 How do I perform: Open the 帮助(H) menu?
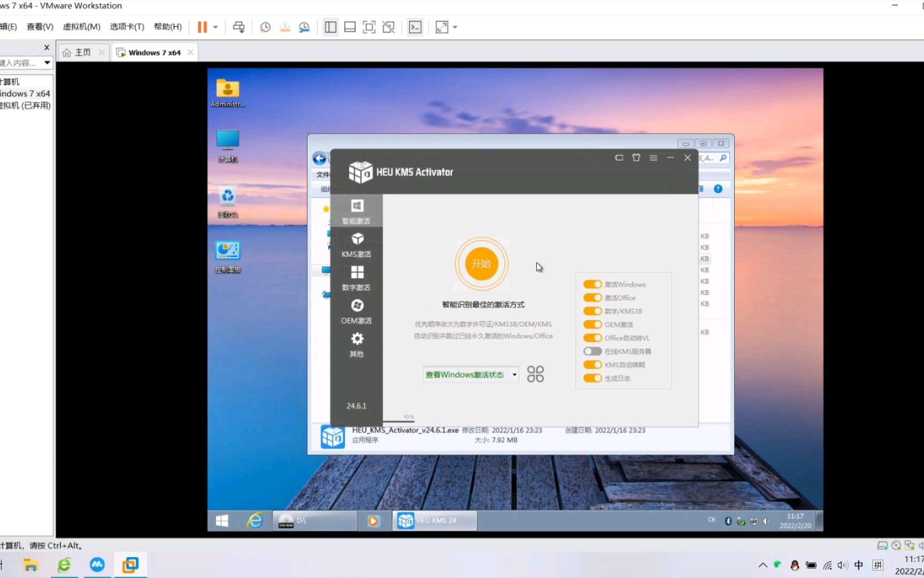(x=168, y=27)
